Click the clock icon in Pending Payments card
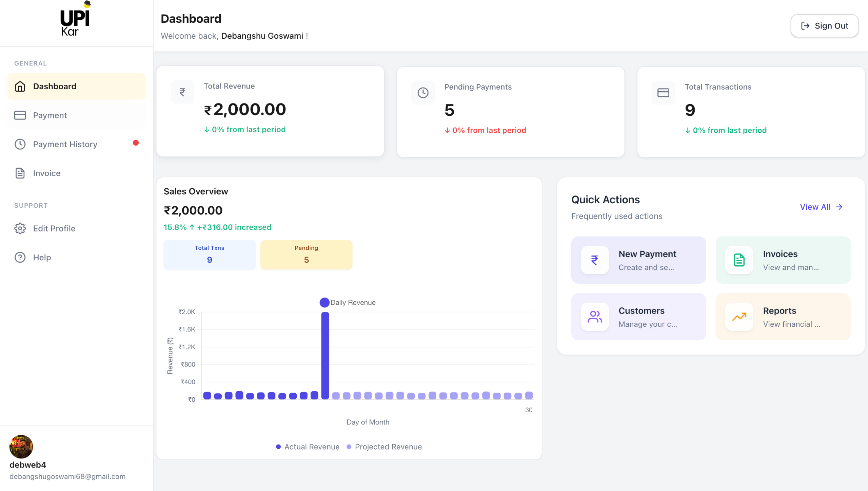This screenshot has width=868, height=491. pyautogui.click(x=423, y=93)
